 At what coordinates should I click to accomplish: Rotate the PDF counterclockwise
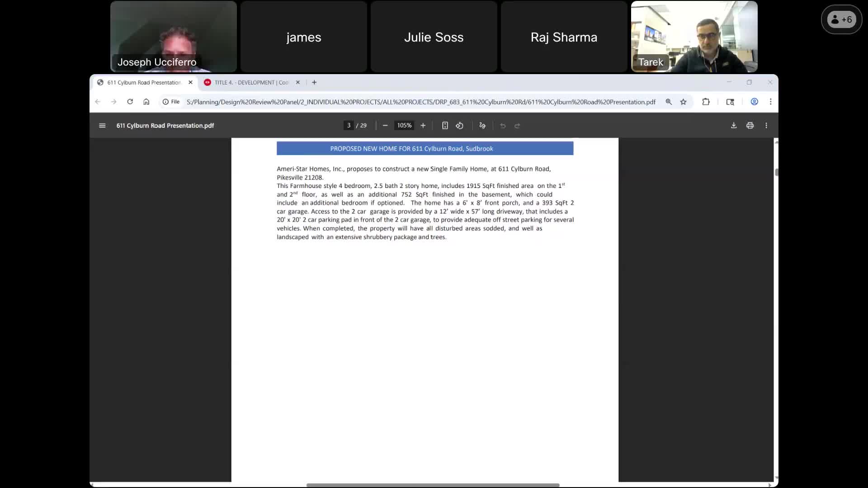pyautogui.click(x=459, y=126)
